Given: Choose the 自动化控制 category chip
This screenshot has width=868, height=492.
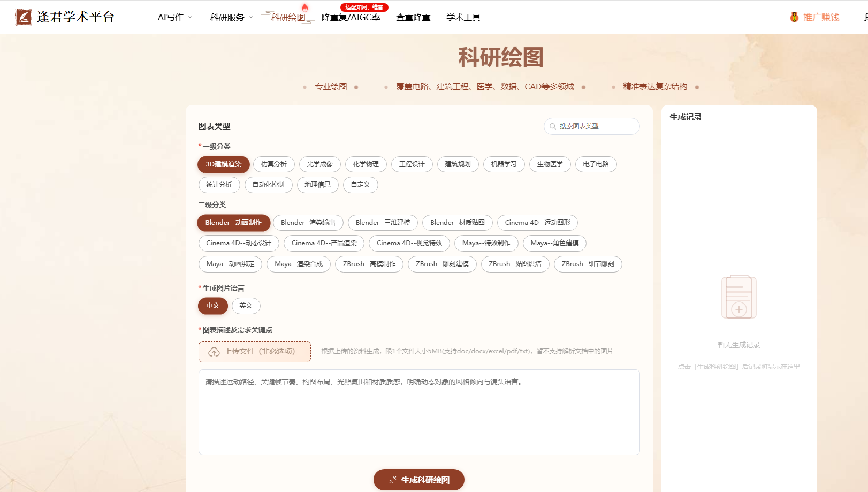Looking at the screenshot, I should (269, 185).
